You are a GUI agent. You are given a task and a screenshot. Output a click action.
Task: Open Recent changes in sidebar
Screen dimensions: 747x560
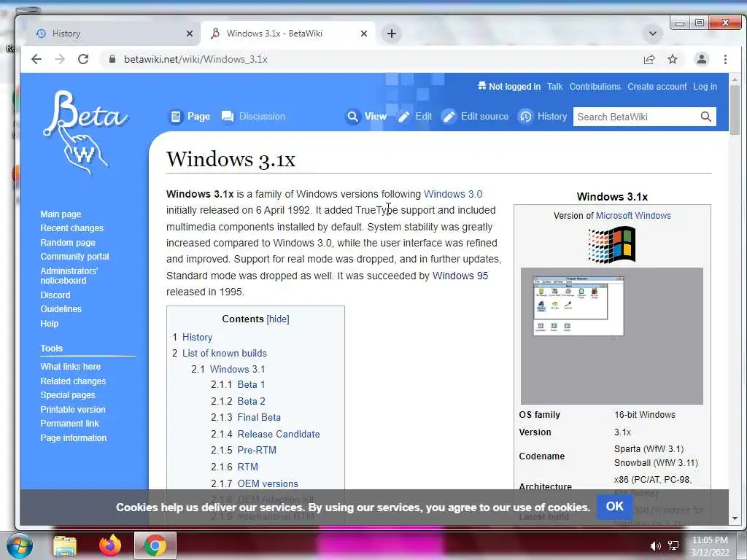tap(72, 228)
